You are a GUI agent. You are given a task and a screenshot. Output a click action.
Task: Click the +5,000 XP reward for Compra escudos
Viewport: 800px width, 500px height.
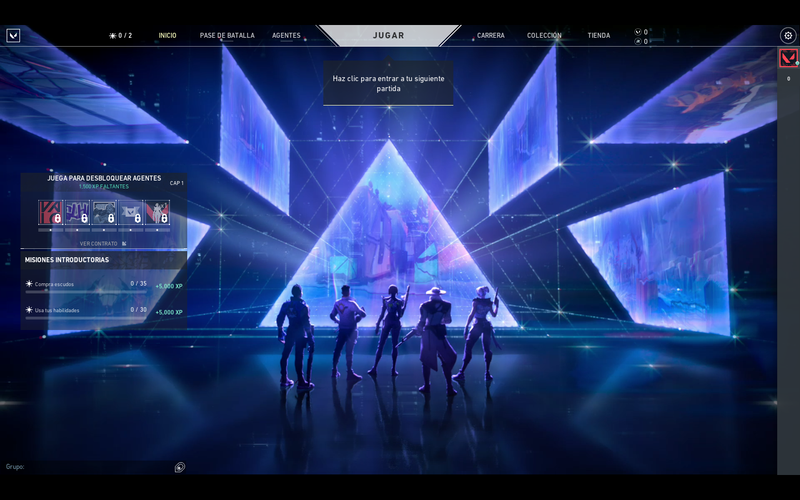tap(169, 286)
